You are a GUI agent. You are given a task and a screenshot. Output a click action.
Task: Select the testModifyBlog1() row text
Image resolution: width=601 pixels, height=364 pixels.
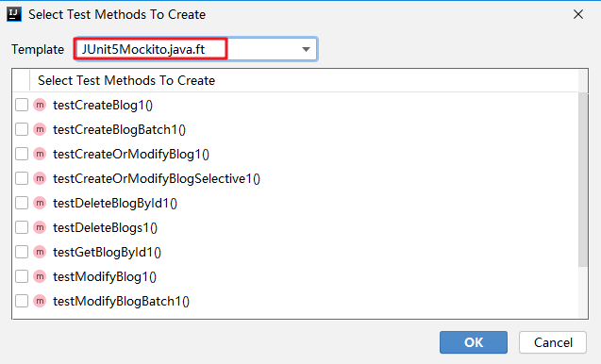(105, 276)
